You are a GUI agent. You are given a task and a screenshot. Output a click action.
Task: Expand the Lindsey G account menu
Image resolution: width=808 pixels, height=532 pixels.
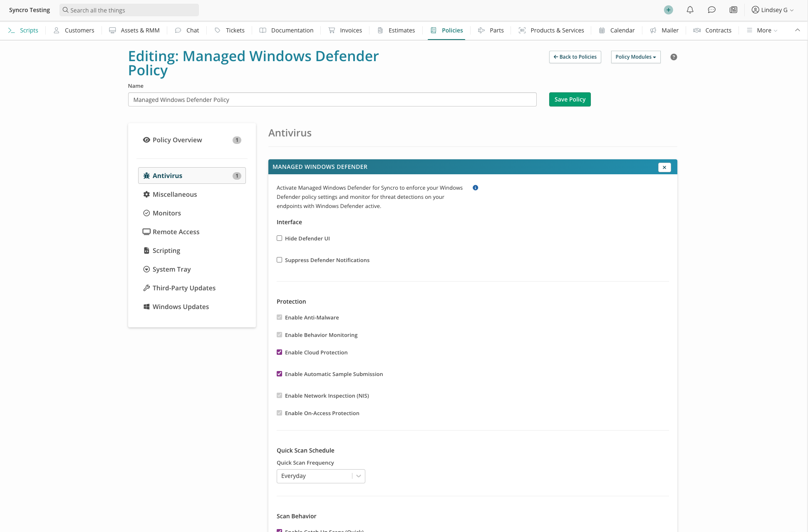772,10
